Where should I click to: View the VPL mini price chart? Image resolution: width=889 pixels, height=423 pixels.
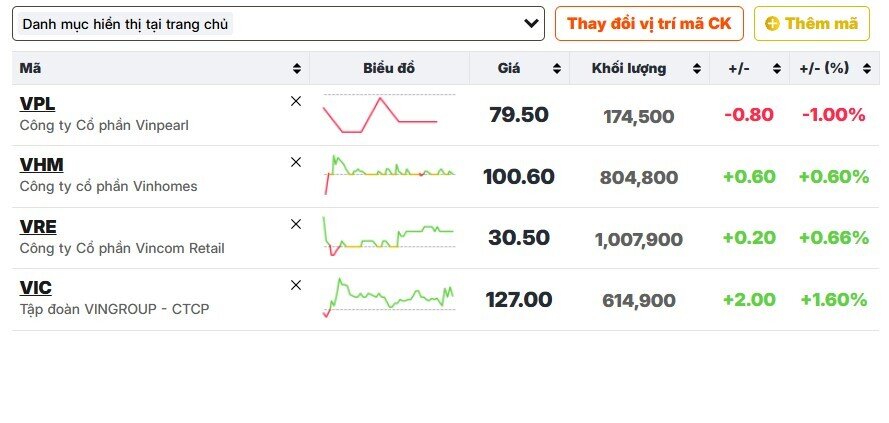pos(389,114)
